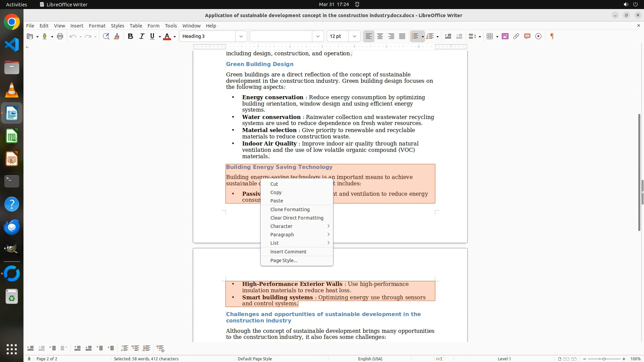Open the font color dropdown arrow

pos(175,37)
